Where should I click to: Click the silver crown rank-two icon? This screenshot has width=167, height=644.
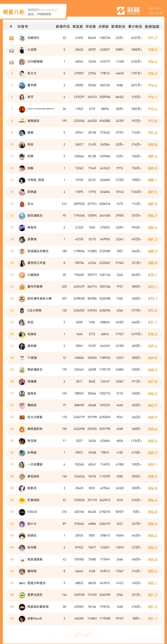[x=11, y=50]
